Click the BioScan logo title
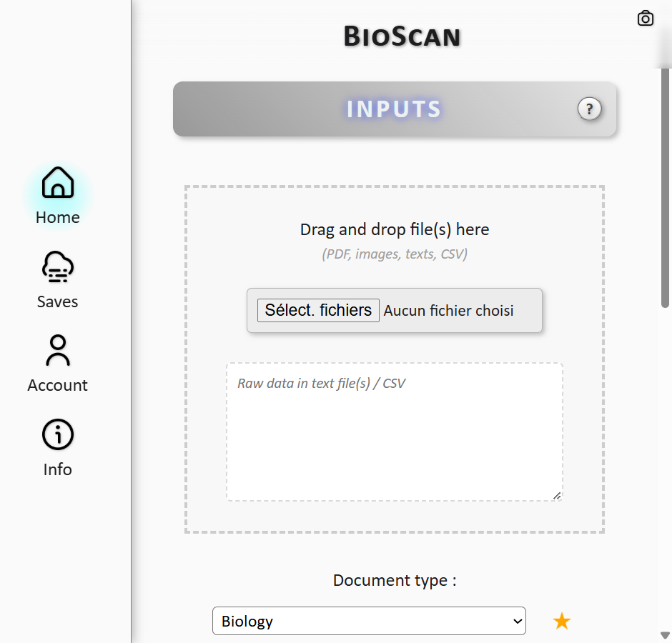This screenshot has width=672, height=643. pyautogui.click(x=402, y=34)
